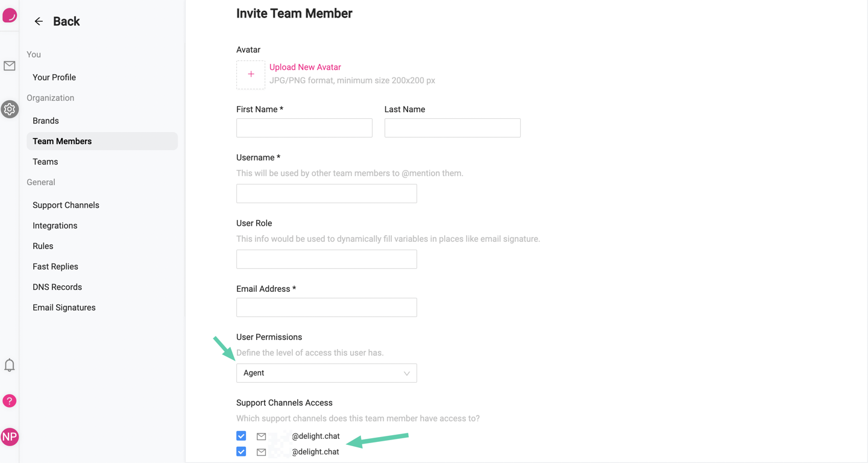The height and width of the screenshot is (463, 868).
Task: Click the plus avatar upload box
Action: pos(251,74)
